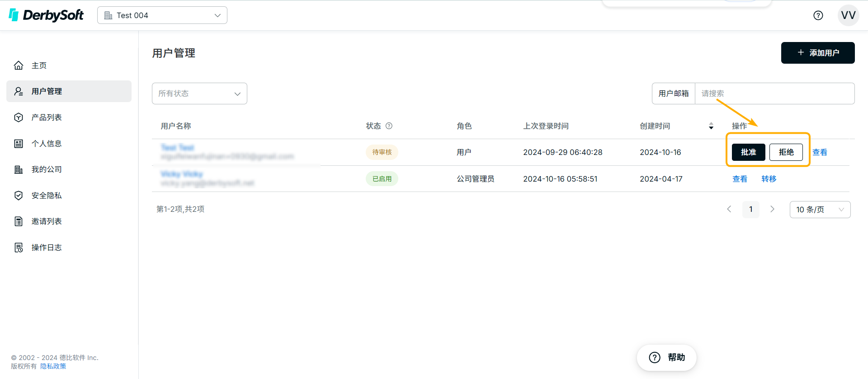Click the home icon in sidebar
The height and width of the screenshot is (379, 868).
19,66
